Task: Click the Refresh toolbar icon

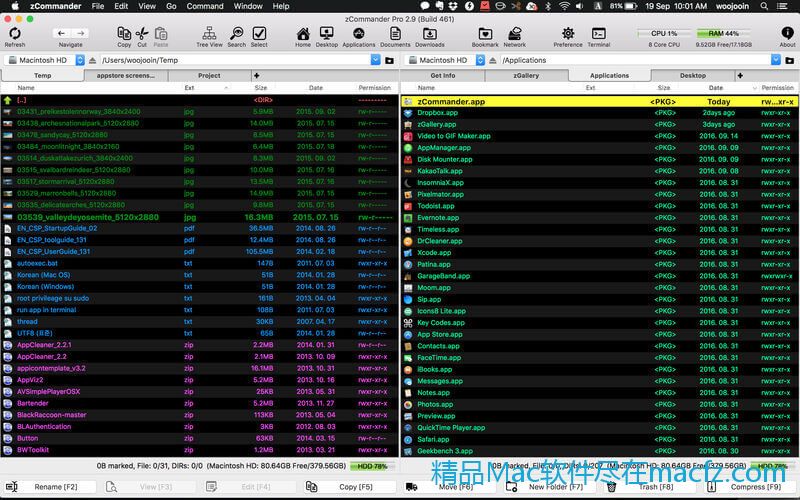Action: (15, 34)
